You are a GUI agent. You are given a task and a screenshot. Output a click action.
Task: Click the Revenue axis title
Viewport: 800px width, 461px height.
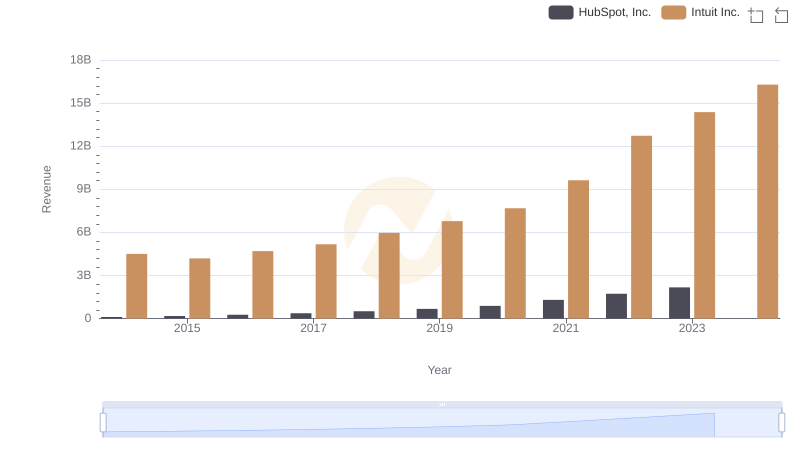[46, 189]
